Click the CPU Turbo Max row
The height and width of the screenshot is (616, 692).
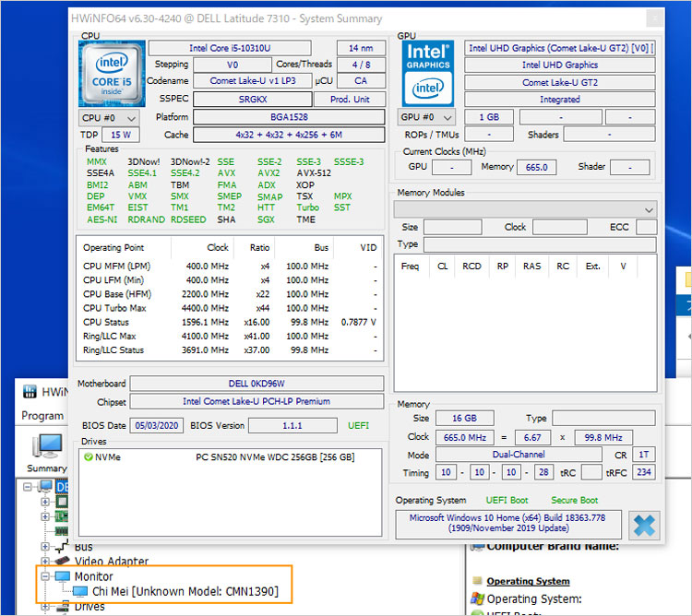pyautogui.click(x=230, y=308)
